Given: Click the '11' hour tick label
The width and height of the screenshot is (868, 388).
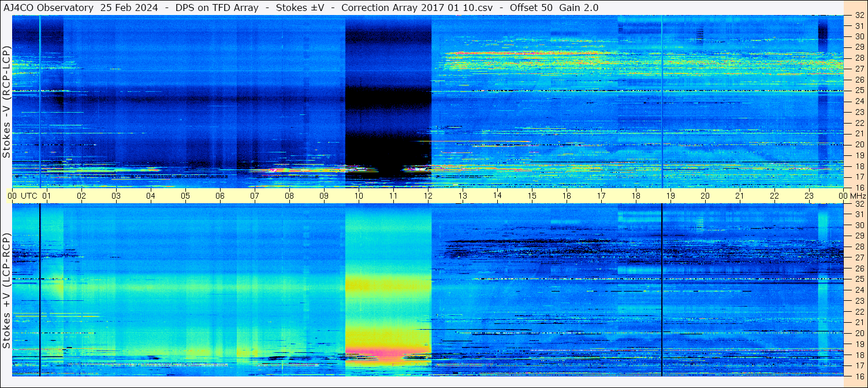Looking at the screenshot, I should pos(393,196).
